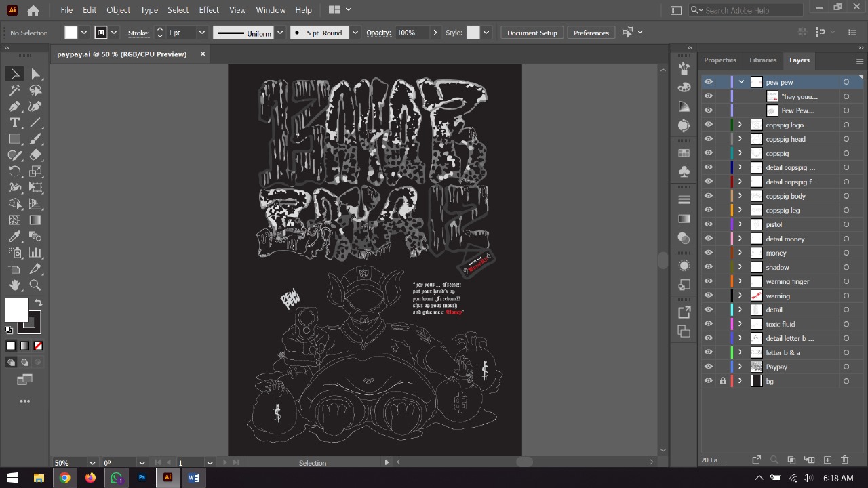Click the Style swatch in control bar
The image size is (868, 488).
(473, 33)
